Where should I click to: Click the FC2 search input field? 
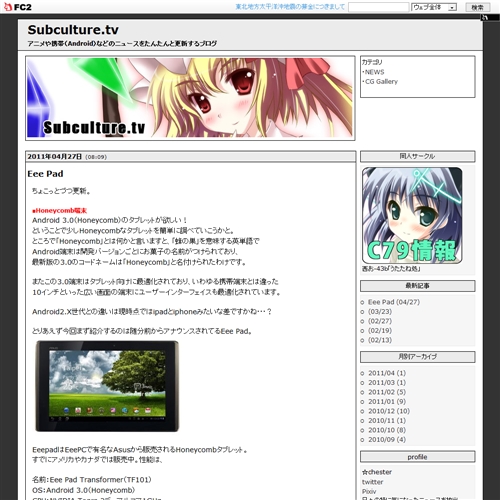[x=379, y=7]
